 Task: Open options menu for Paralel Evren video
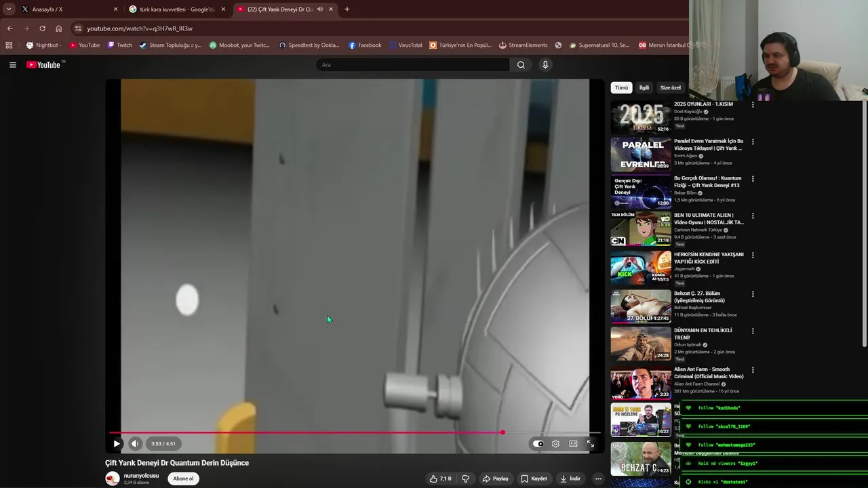tap(753, 142)
